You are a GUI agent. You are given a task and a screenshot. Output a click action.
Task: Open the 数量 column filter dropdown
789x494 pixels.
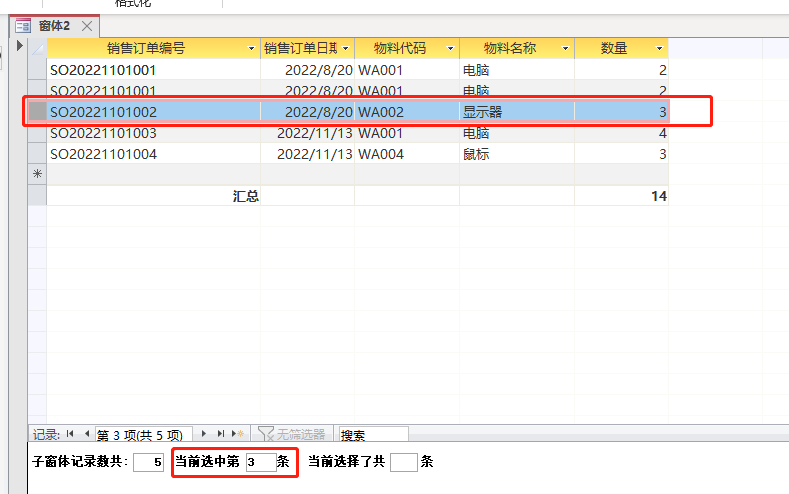[x=659, y=49]
